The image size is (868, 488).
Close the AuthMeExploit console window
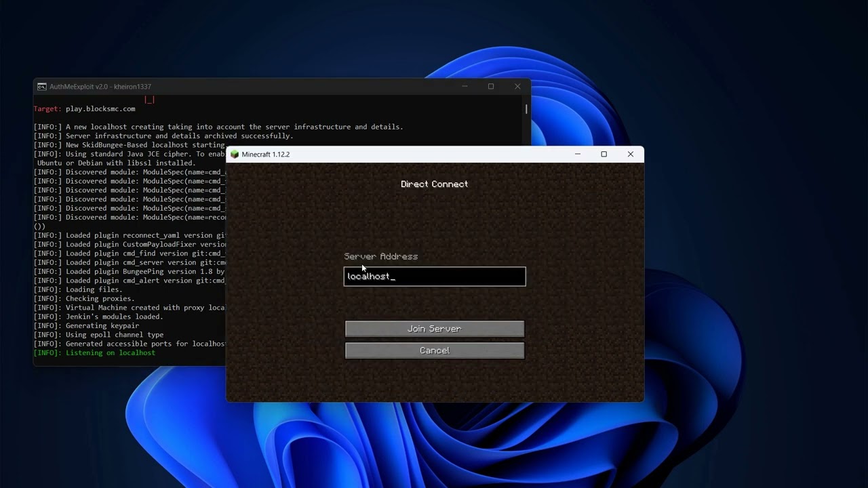[x=517, y=87]
